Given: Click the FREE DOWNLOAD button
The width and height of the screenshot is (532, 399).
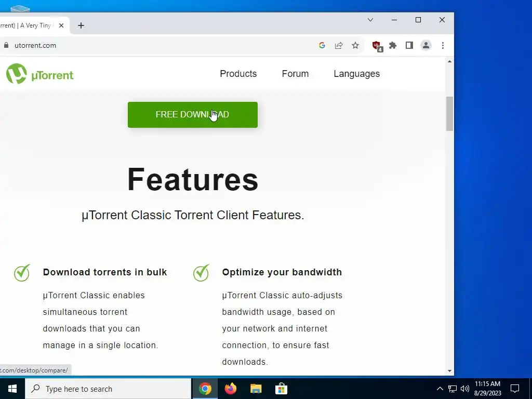Looking at the screenshot, I should (193, 115).
